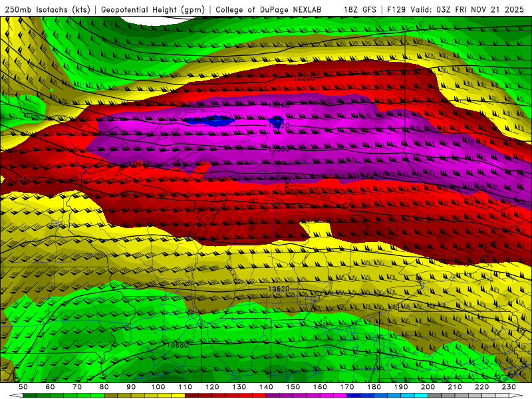The width and height of the screenshot is (532, 399).
Task: Click the color bar label 110
Action: click(x=185, y=387)
